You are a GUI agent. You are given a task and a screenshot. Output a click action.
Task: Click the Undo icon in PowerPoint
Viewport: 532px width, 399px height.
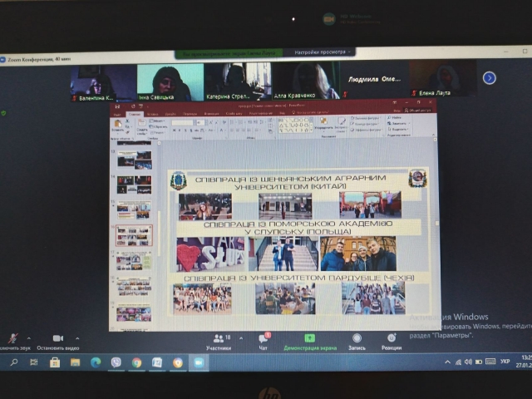133,106
